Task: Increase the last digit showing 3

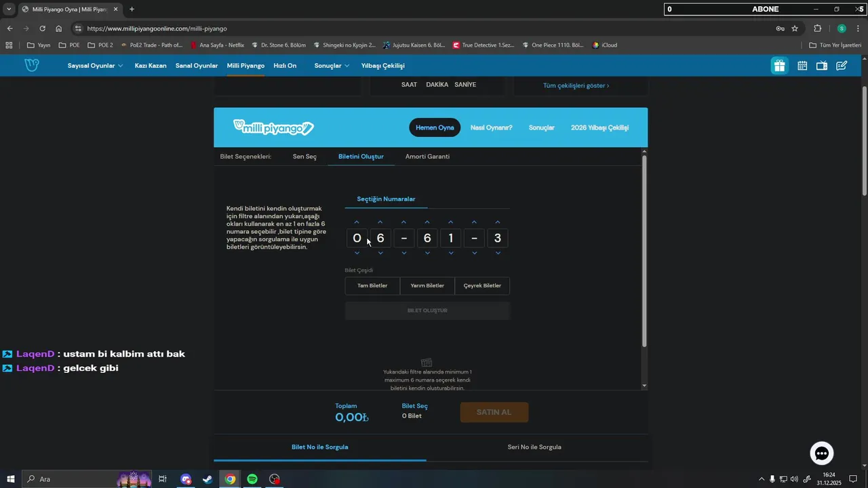Action: (498, 222)
